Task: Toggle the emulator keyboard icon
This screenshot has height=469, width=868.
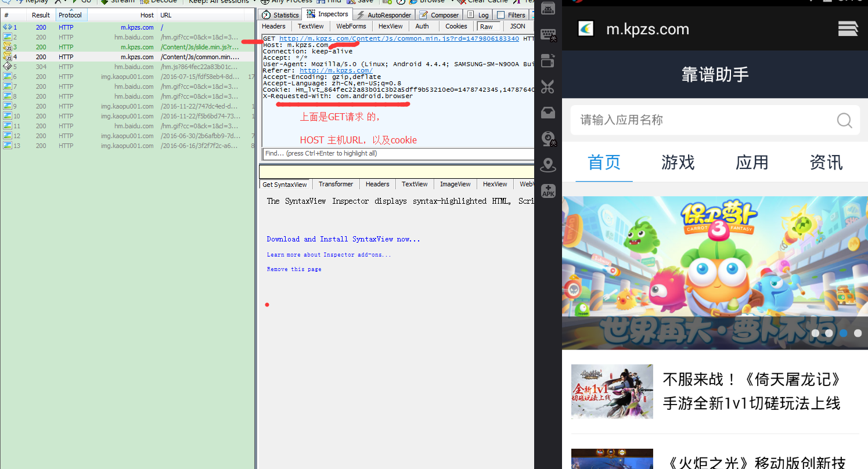Action: tap(548, 35)
